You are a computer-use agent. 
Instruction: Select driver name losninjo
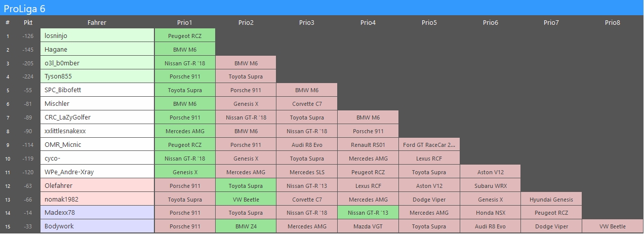pos(97,35)
